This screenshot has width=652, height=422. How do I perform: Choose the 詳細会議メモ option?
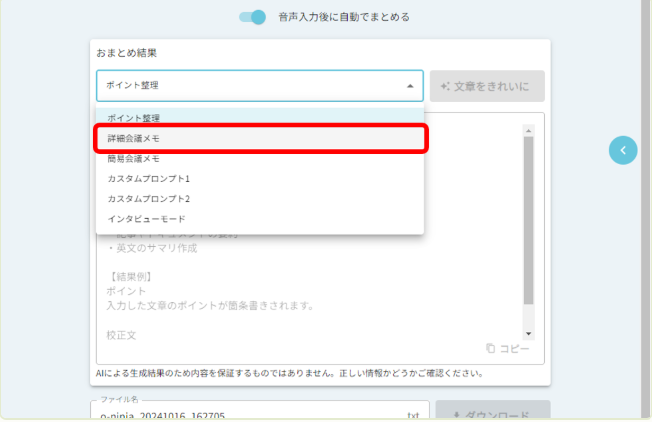(x=134, y=138)
